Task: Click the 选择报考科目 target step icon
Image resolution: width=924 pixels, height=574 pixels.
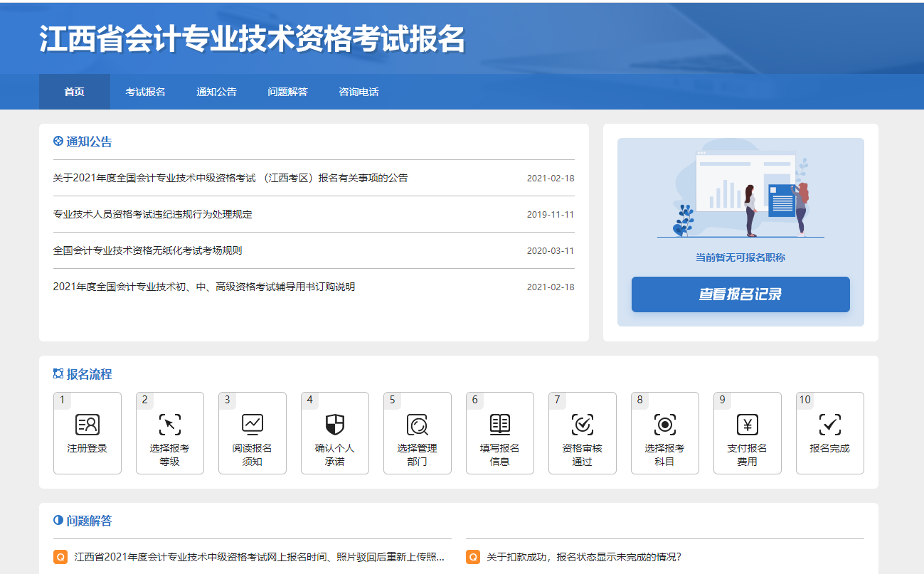Action: (x=665, y=423)
